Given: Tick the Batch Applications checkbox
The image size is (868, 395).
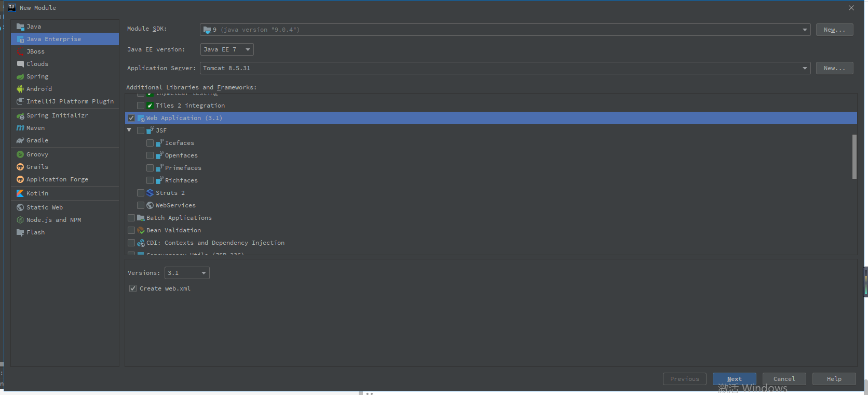Looking at the screenshot, I should coord(131,218).
